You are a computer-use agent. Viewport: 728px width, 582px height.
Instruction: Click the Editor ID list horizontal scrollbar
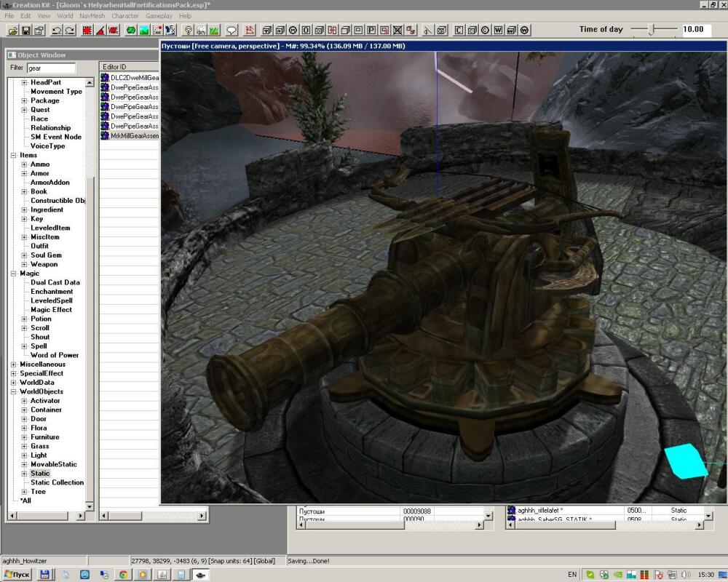point(153,516)
